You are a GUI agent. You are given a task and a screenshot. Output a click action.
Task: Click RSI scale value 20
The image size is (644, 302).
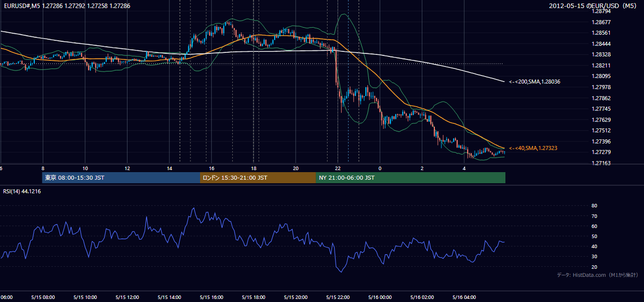pos(594,267)
